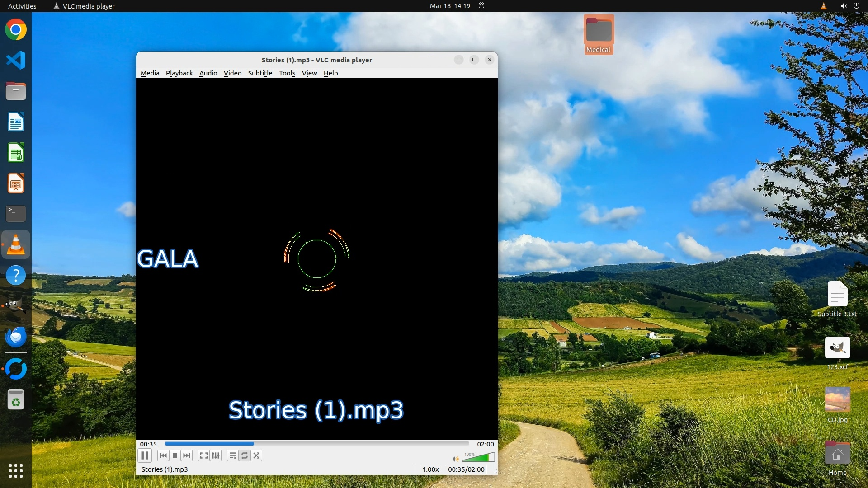Show extended settings equalizer panel
Screen dimensions: 868x488
click(x=216, y=455)
